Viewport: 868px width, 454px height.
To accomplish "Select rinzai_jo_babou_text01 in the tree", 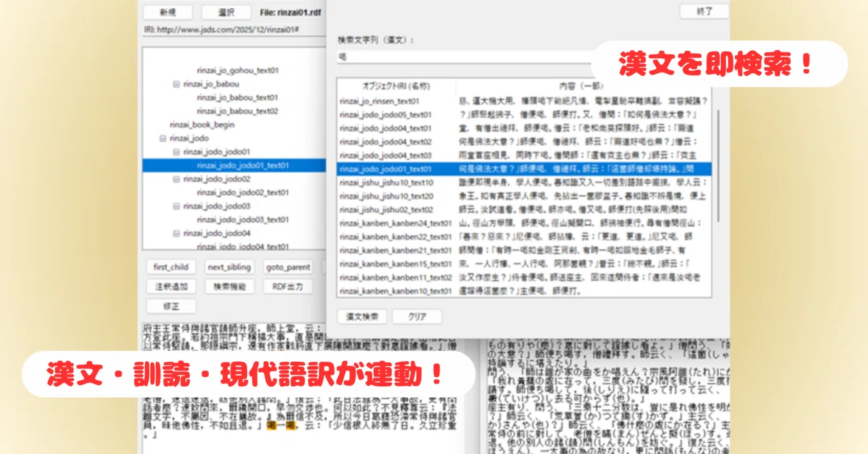I will 237,98.
